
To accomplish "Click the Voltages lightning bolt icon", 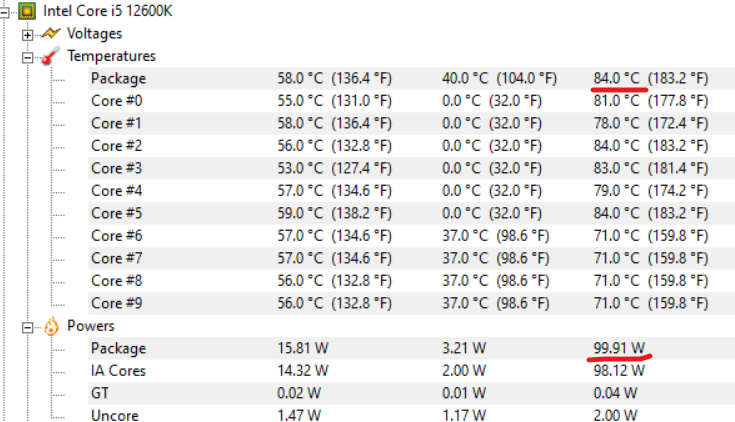I will click(x=50, y=34).
